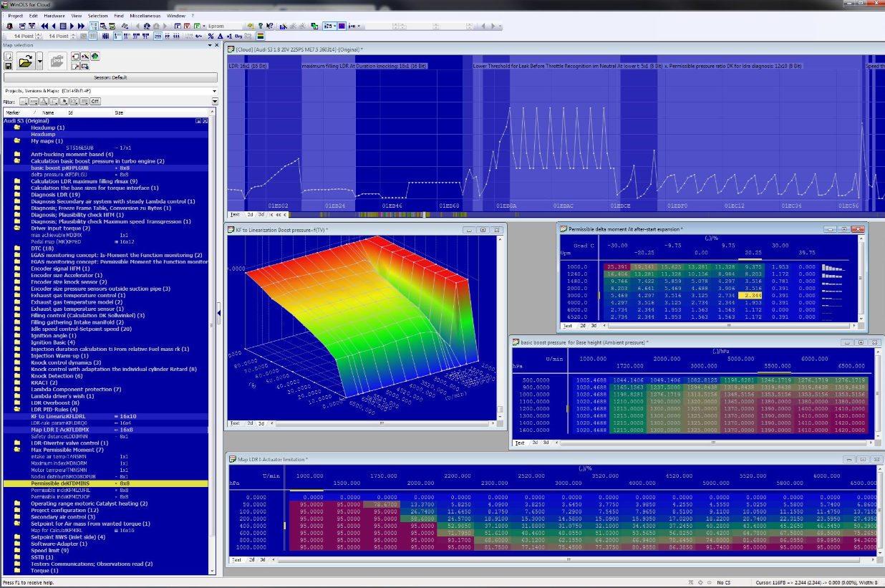Select the highlighted Permissible KFDMINS map row
Image resolution: width=885 pixels, height=588 pixels.
[106, 483]
